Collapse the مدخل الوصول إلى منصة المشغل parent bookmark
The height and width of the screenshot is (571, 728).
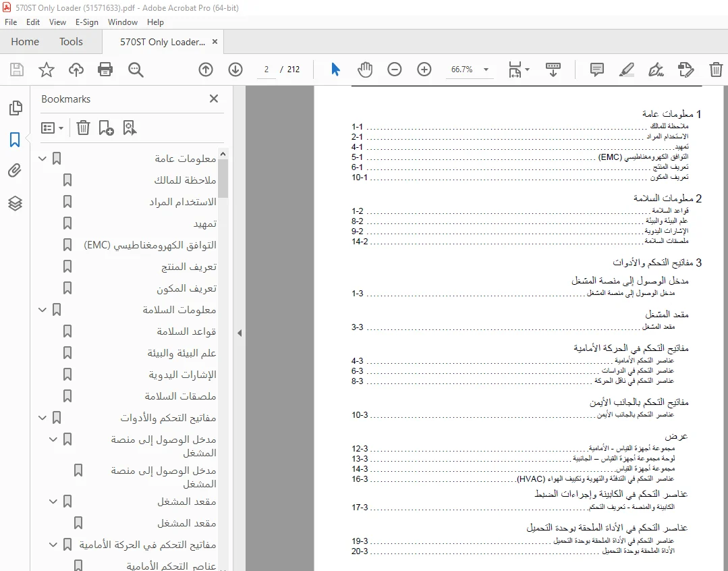(53, 439)
